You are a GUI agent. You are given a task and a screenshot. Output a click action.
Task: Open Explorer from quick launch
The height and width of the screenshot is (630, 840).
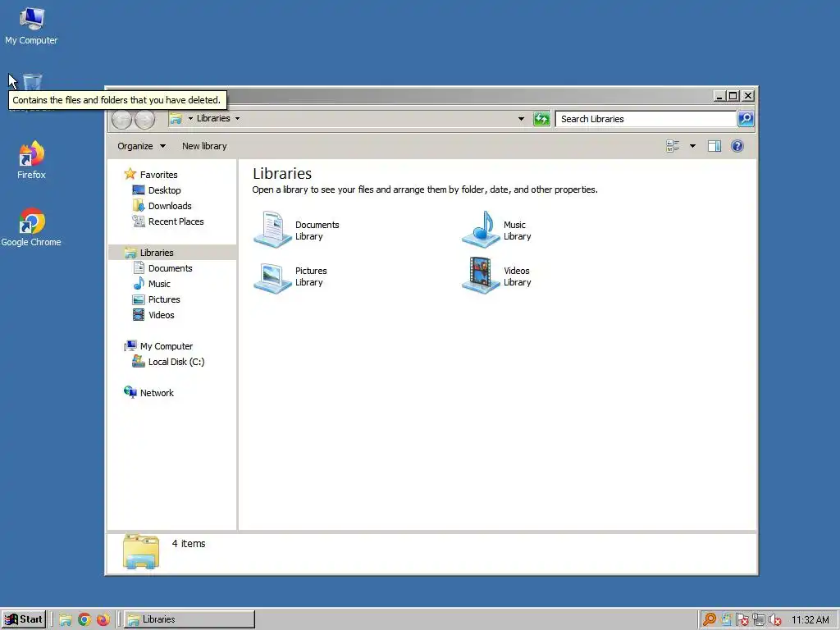[66, 620]
